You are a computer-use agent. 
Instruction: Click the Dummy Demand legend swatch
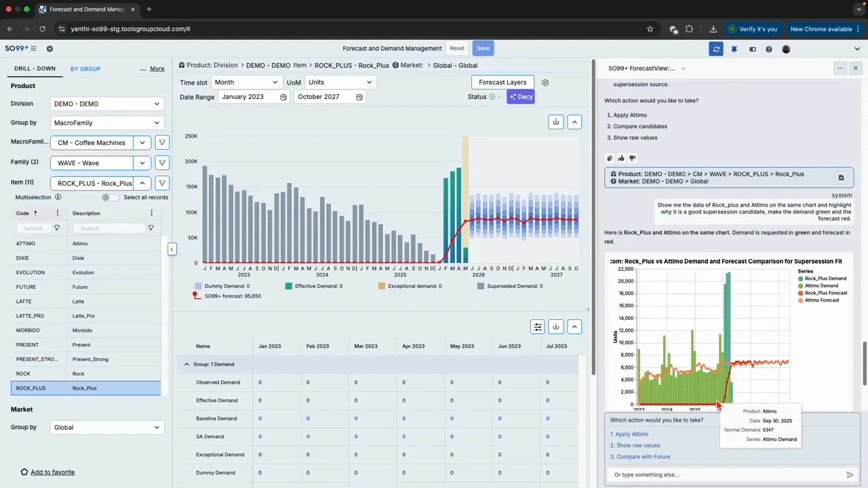[198, 286]
